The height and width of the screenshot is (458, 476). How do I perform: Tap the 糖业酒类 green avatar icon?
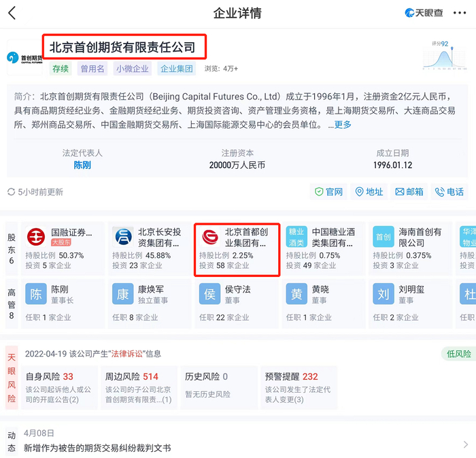(x=296, y=237)
